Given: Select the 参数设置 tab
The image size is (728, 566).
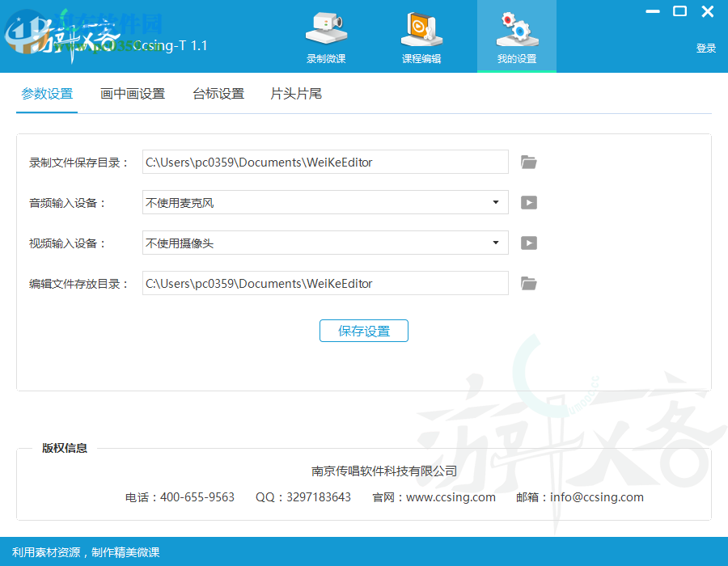Looking at the screenshot, I should pos(46,93).
